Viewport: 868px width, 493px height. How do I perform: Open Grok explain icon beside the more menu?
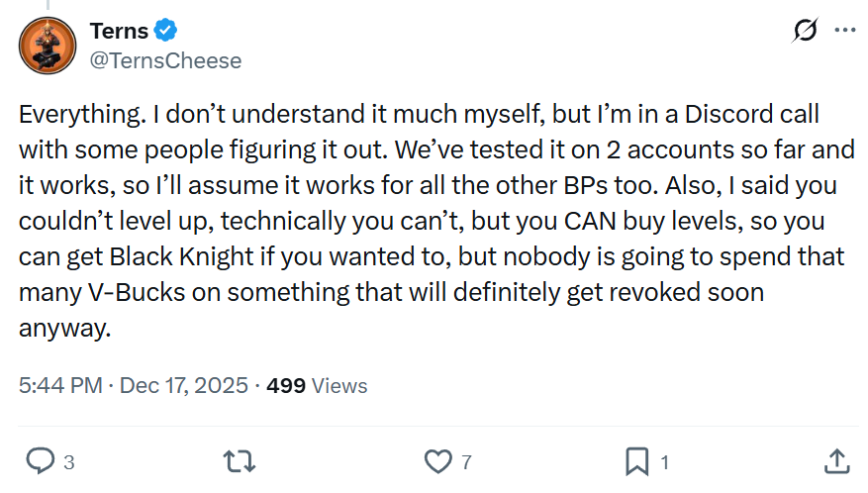coord(806,32)
